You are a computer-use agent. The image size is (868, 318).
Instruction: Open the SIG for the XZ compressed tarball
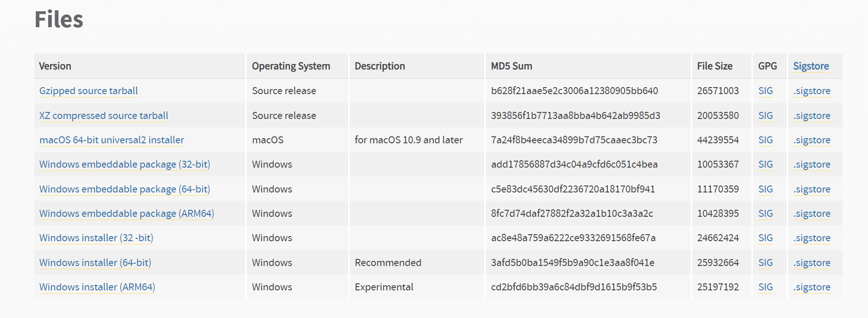(765, 115)
